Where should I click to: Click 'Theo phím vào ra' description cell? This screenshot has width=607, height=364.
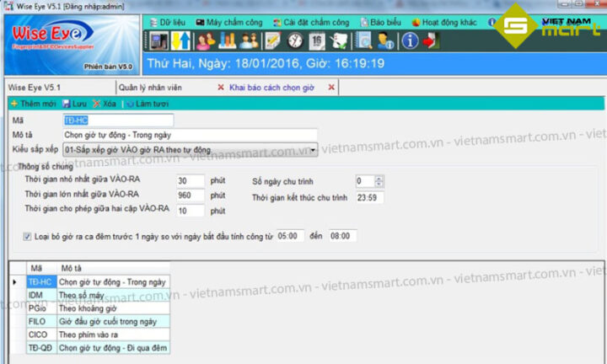(x=114, y=335)
